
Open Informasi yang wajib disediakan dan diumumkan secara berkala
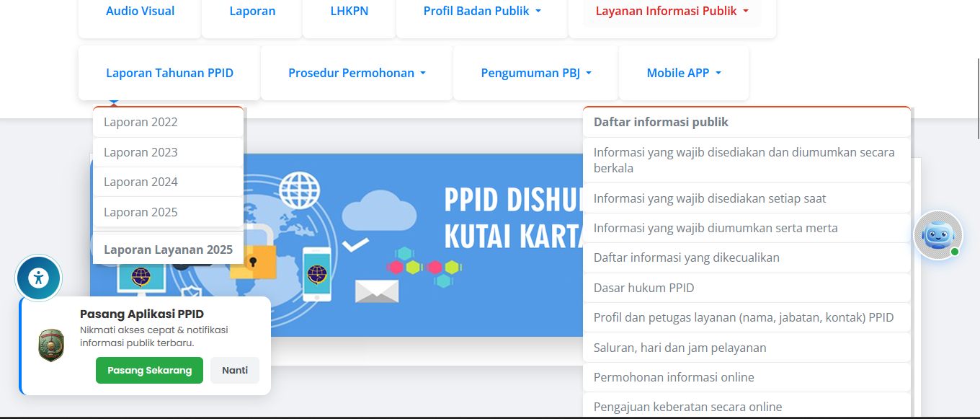(747, 160)
